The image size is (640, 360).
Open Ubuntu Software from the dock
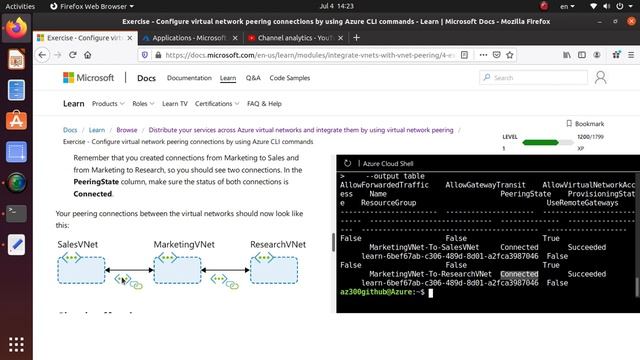click(x=16, y=120)
